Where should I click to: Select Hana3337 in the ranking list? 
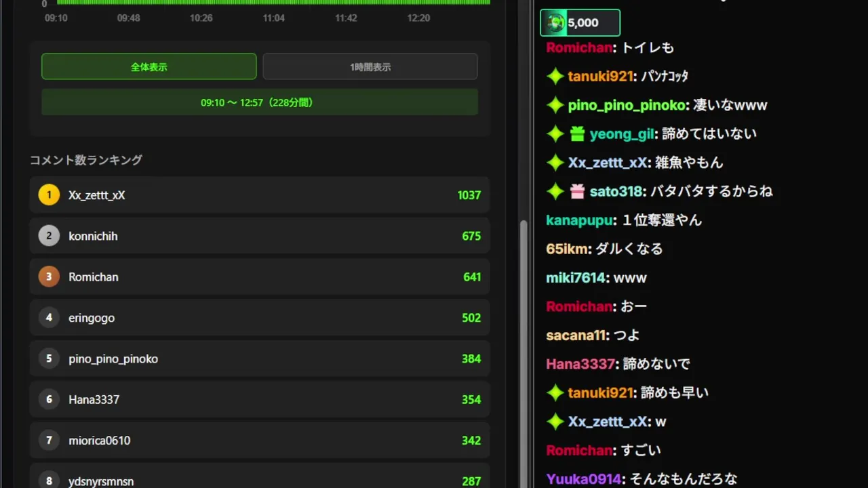tap(94, 400)
